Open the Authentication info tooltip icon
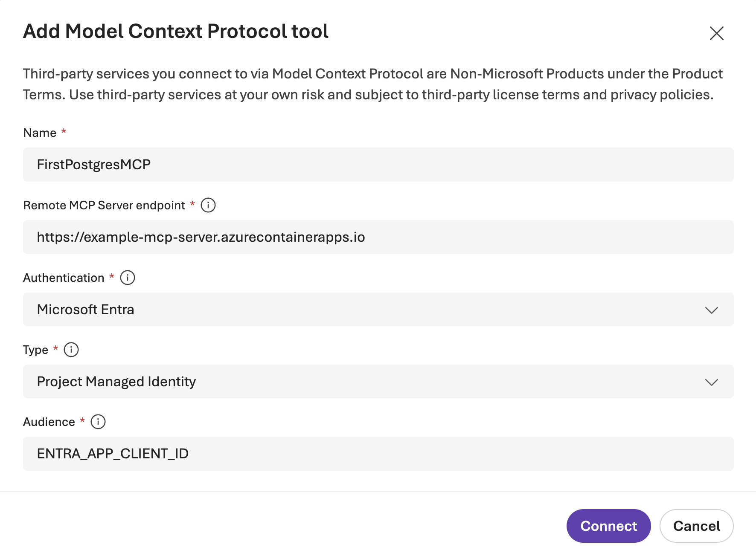 pyautogui.click(x=127, y=278)
